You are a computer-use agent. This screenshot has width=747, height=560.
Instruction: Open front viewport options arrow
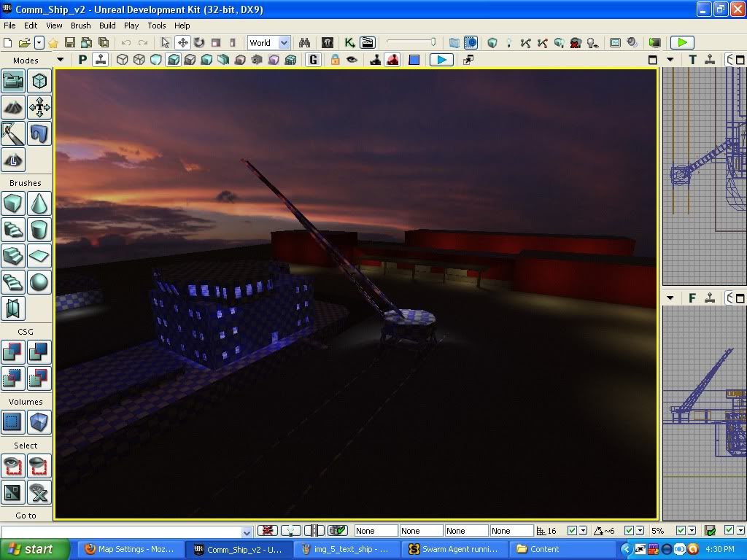tap(670, 298)
